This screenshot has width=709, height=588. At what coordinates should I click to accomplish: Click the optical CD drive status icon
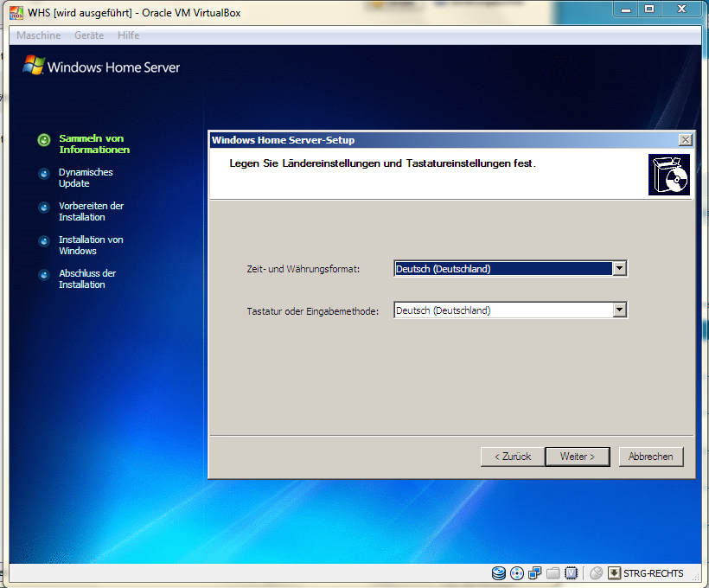tap(517, 573)
